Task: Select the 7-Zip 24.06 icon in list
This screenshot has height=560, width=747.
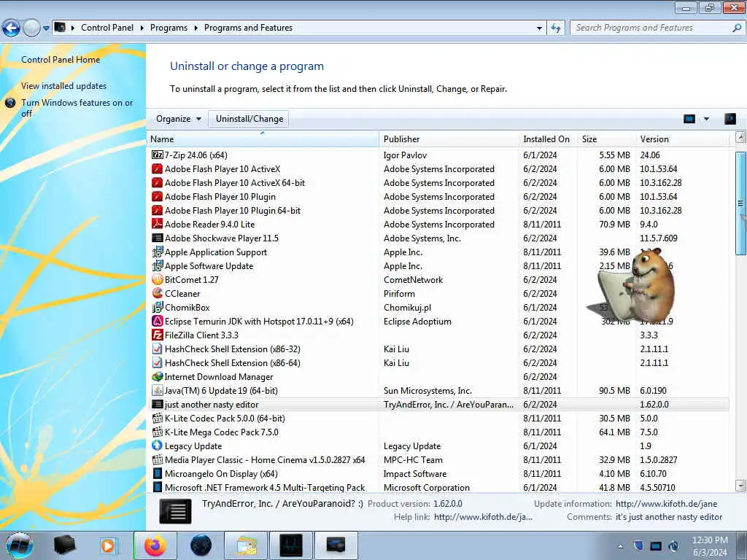Action: (x=158, y=155)
